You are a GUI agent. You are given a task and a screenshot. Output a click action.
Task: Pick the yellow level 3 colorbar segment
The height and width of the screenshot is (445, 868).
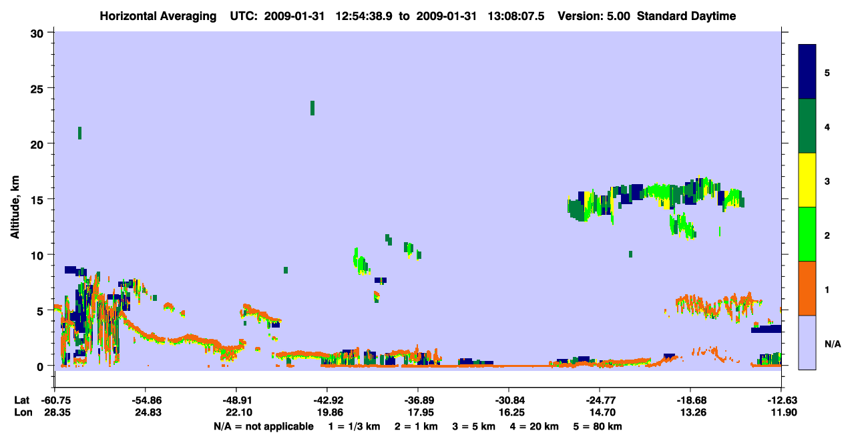tap(807, 180)
